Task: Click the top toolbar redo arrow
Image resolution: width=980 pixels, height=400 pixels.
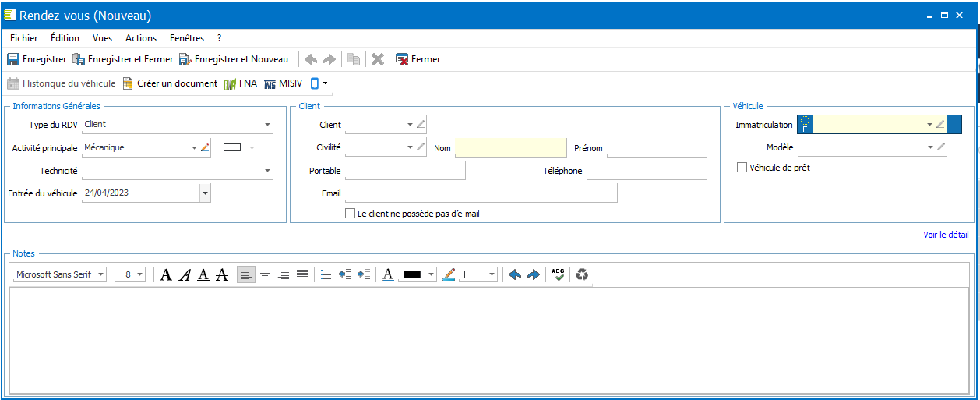Action: click(330, 59)
